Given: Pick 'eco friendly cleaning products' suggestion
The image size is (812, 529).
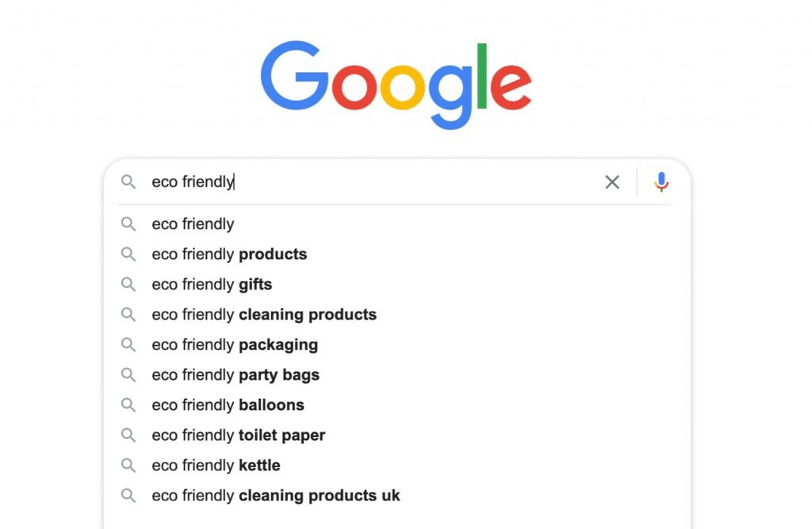Looking at the screenshot, I should (264, 315).
